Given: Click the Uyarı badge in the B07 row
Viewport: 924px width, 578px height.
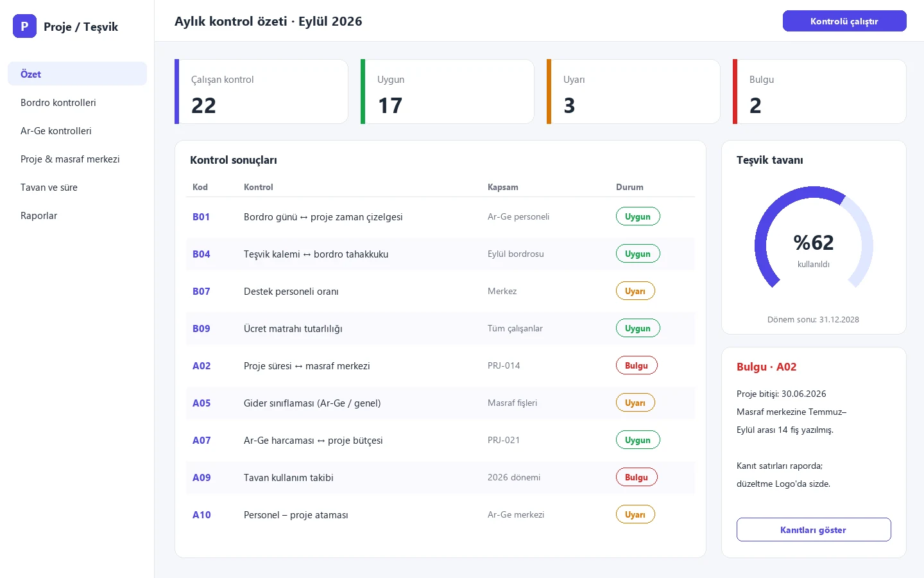Looking at the screenshot, I should pyautogui.click(x=635, y=291).
